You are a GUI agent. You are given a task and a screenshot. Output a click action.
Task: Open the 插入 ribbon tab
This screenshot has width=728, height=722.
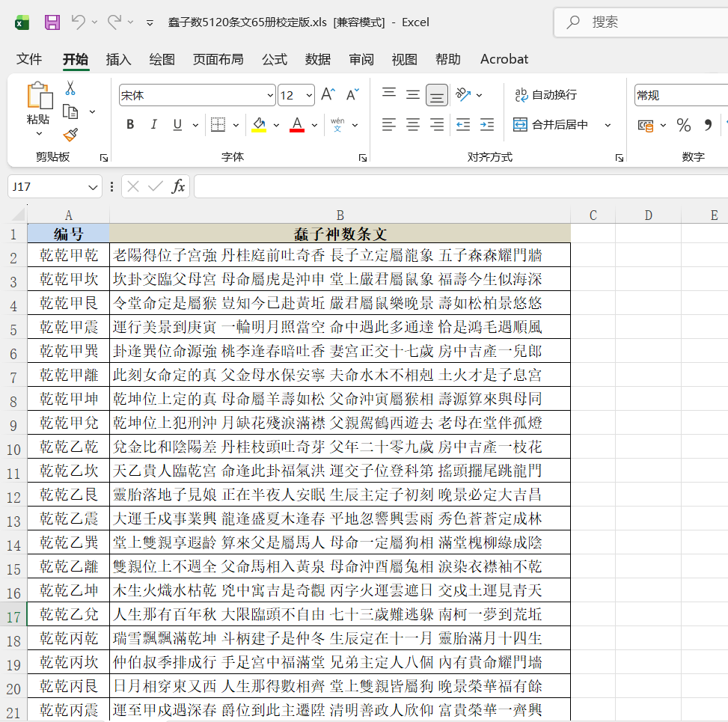118,59
